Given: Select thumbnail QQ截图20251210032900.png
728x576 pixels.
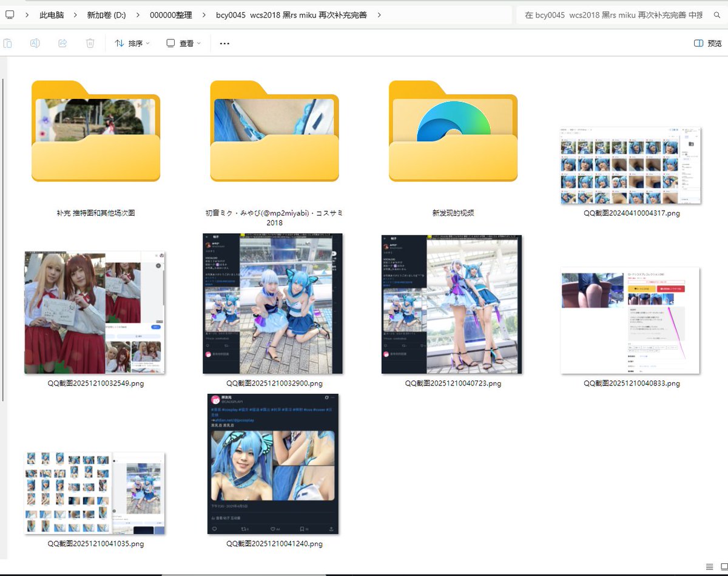Looking at the screenshot, I should tap(273, 303).
